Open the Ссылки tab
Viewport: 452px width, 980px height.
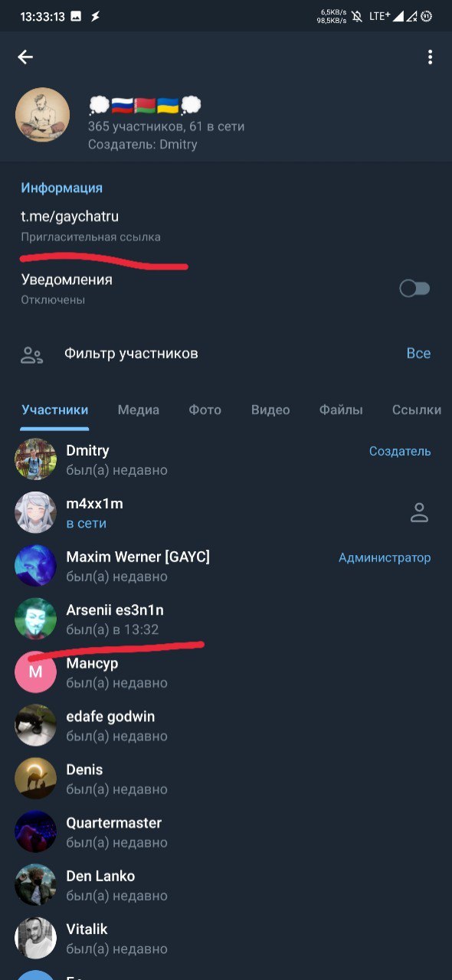pos(417,410)
